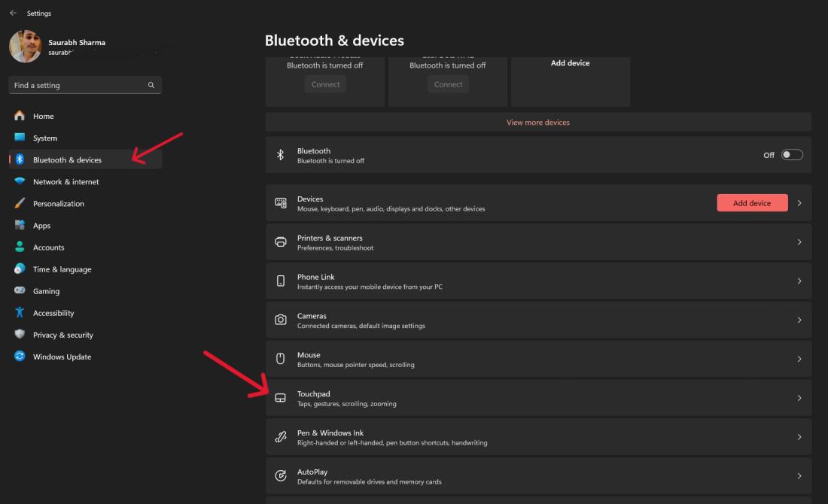This screenshot has height=504, width=828.
Task: Click the Cameras camera icon
Action: pos(281,320)
